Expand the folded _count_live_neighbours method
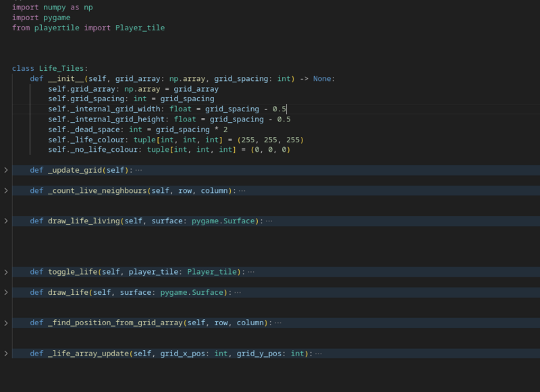The height and width of the screenshot is (392, 540). click(6, 191)
